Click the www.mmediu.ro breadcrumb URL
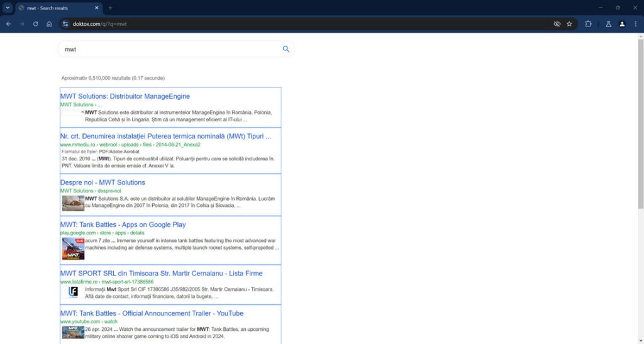 130,145
